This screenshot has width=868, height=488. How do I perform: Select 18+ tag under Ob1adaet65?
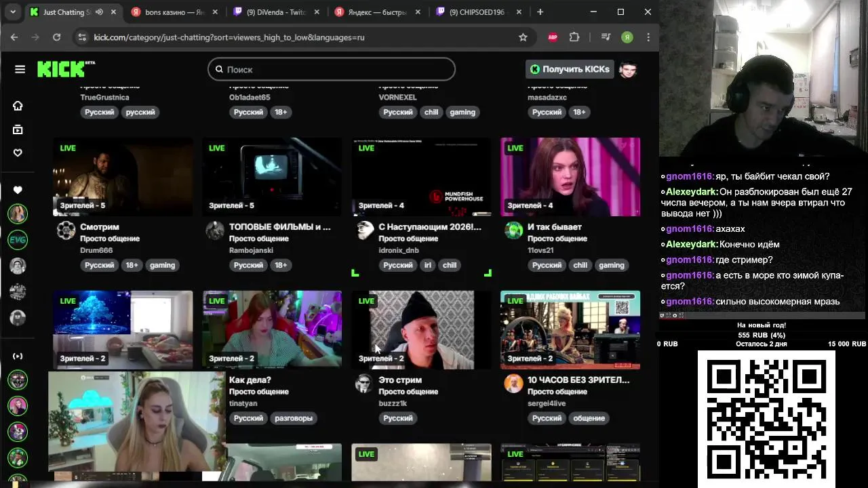click(x=281, y=112)
